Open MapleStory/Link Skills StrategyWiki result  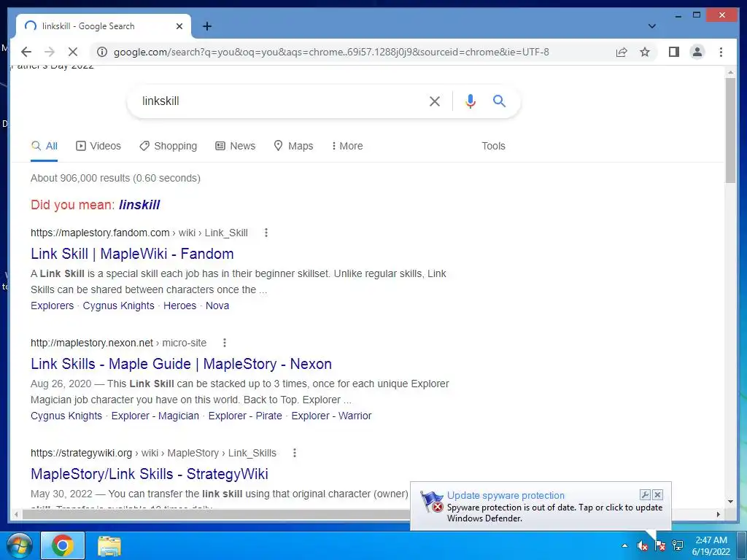click(x=149, y=474)
